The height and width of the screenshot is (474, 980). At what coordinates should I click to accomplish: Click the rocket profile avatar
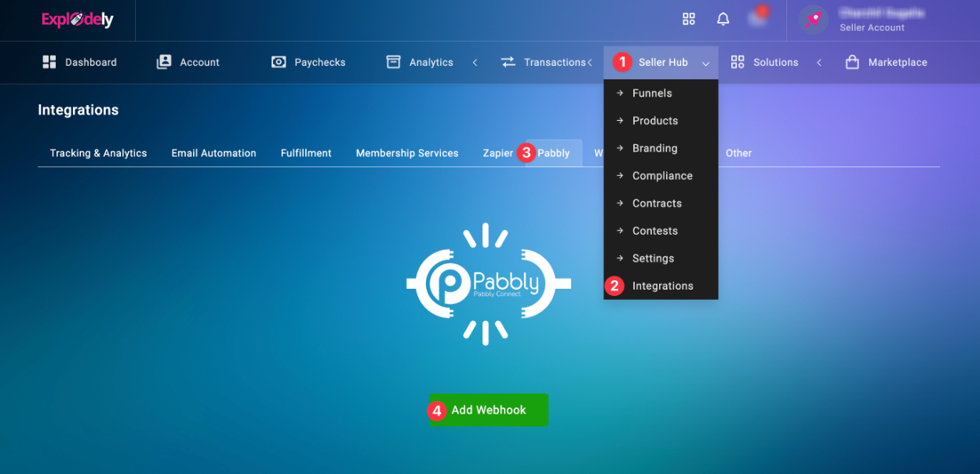814,19
